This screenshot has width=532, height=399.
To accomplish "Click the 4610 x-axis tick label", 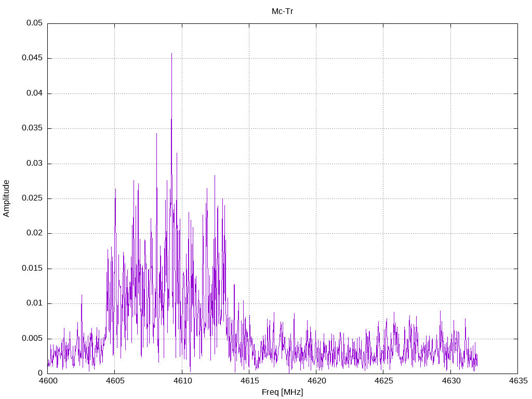I will (x=182, y=381).
